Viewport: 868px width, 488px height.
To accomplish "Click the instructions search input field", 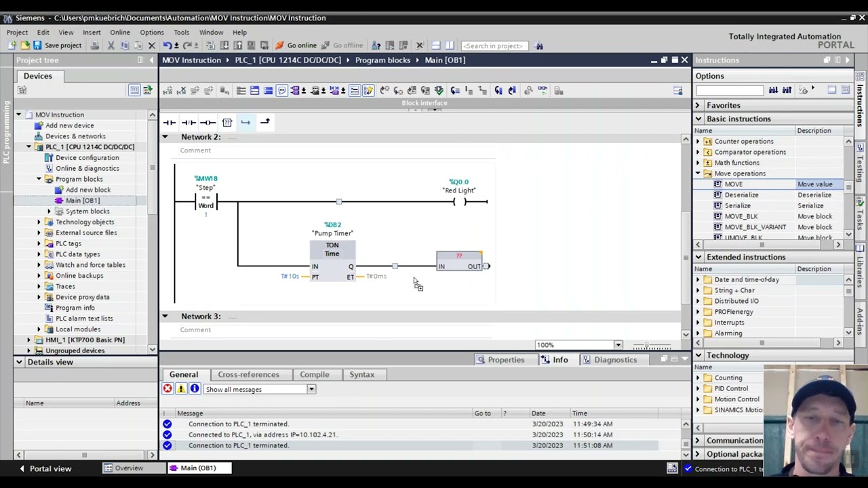I will pyautogui.click(x=730, y=90).
